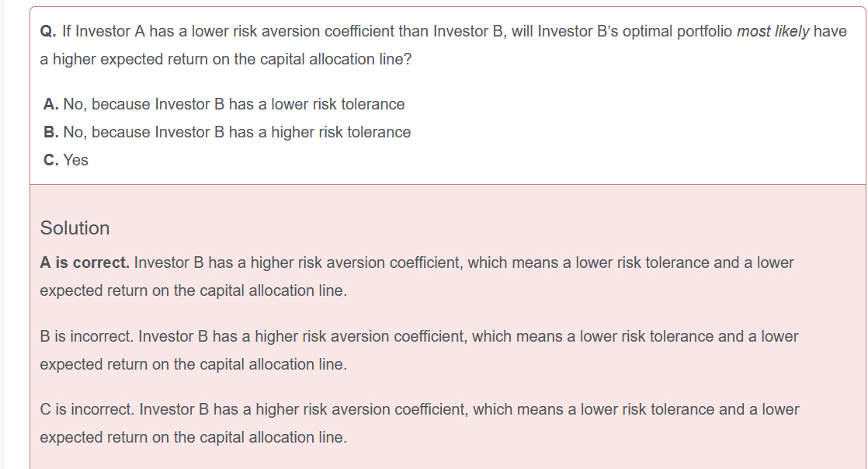Image resolution: width=868 pixels, height=469 pixels.
Task: Click the italic "most likely" phrase
Action: [x=773, y=32]
